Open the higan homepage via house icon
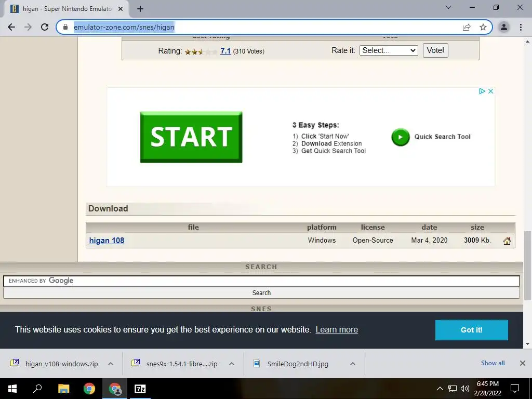532x399 pixels. pos(507,241)
